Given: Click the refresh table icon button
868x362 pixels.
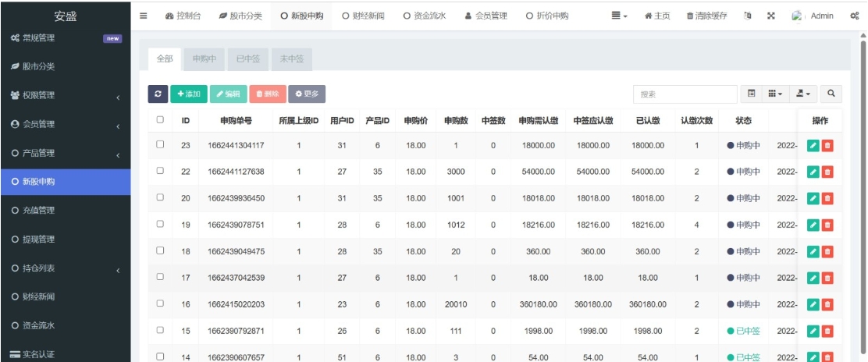Looking at the screenshot, I should pos(158,94).
